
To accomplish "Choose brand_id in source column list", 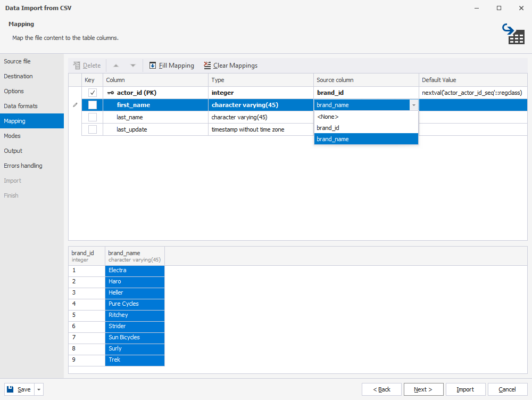I will point(366,128).
